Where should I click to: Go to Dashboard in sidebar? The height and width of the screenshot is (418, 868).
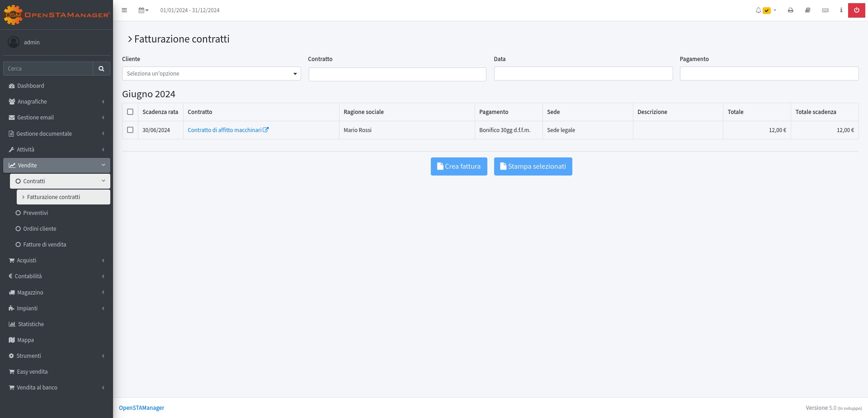click(31, 86)
